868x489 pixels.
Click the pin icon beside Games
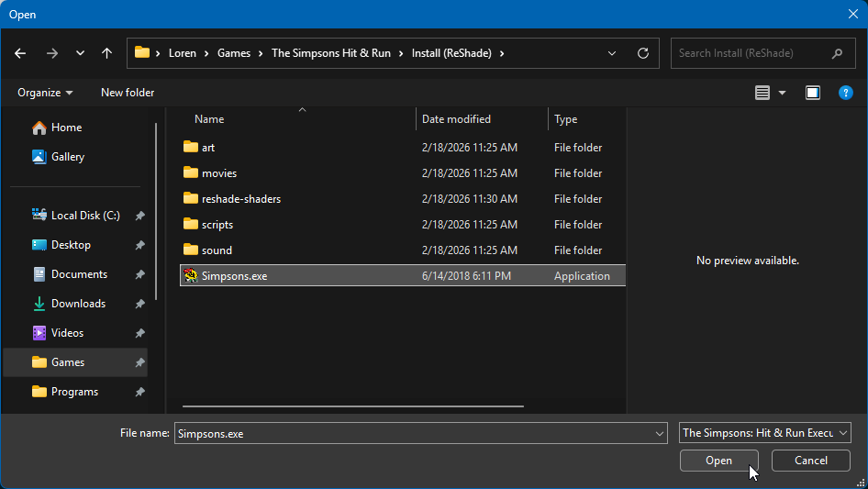[x=140, y=362]
